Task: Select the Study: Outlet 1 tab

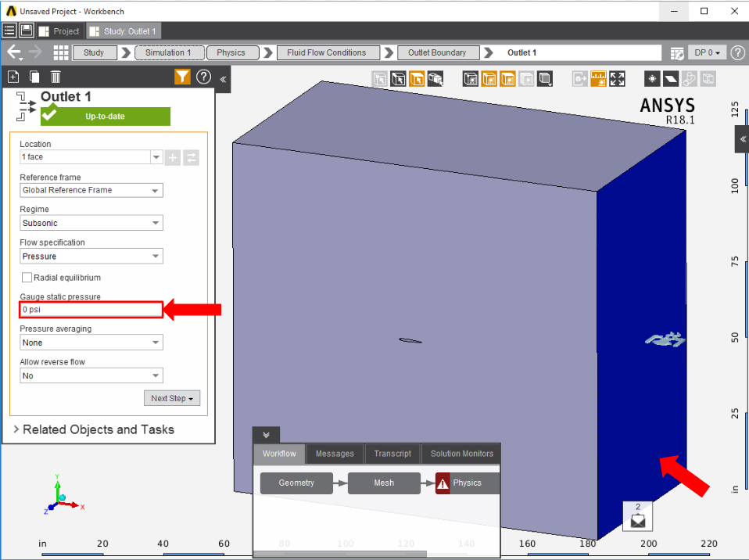Action: click(124, 31)
